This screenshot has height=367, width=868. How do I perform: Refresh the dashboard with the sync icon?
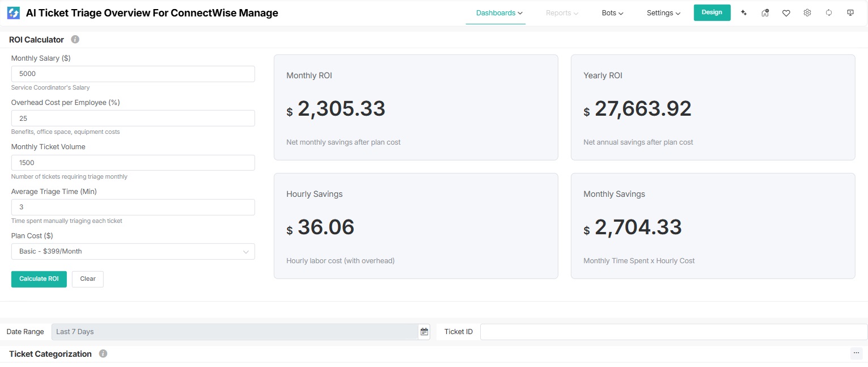click(828, 12)
